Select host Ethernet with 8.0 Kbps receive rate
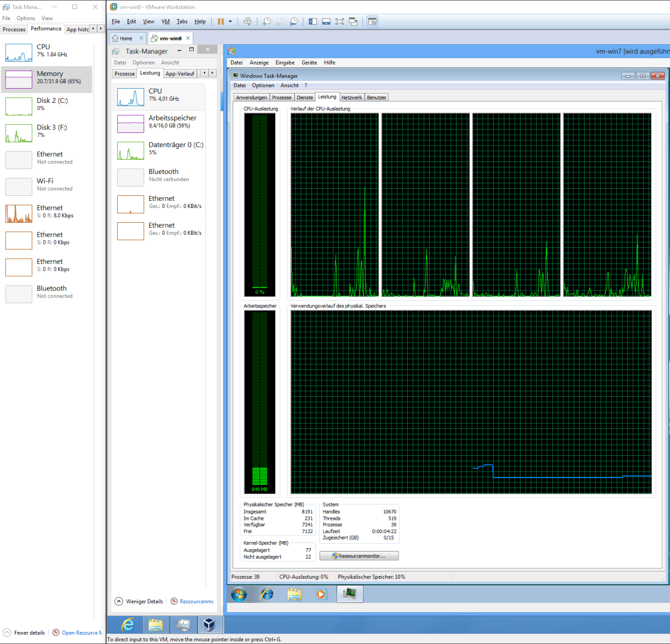Screen dimensions: 670x644 pos(47,213)
